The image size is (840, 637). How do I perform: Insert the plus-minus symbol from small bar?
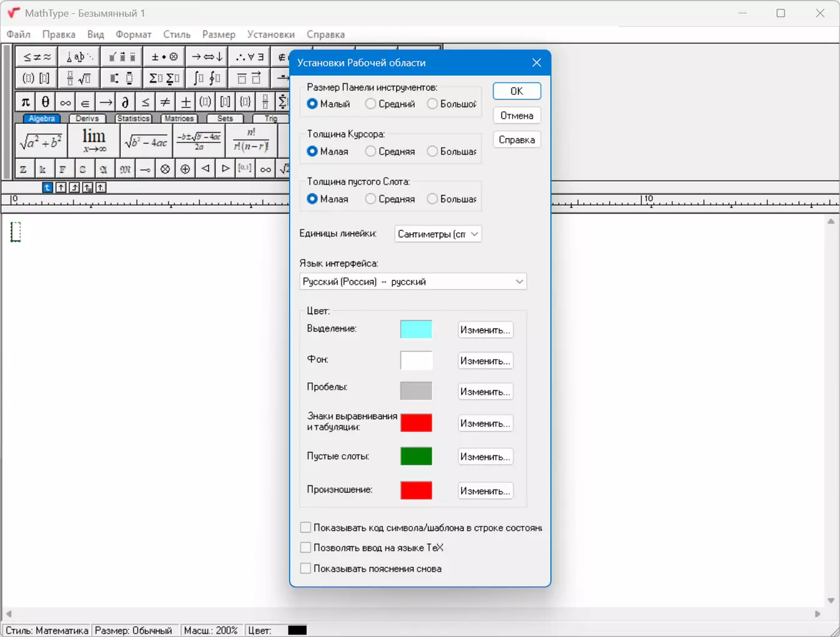[185, 102]
